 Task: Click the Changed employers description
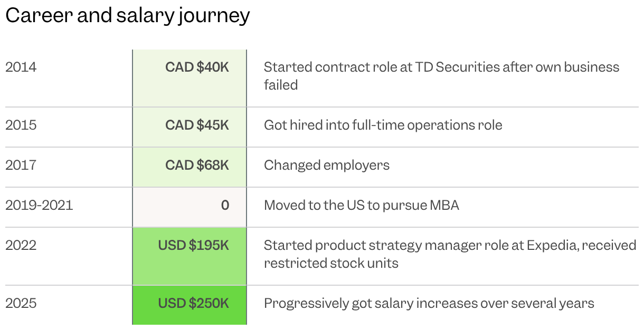pos(327,166)
